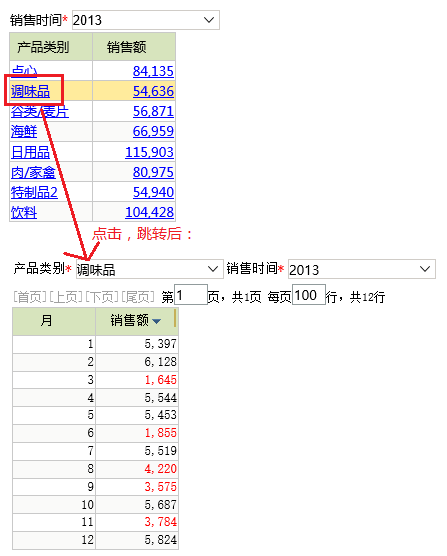The image size is (447, 556).
Task: Click the 104,428 sales amount link
Action: (149, 212)
